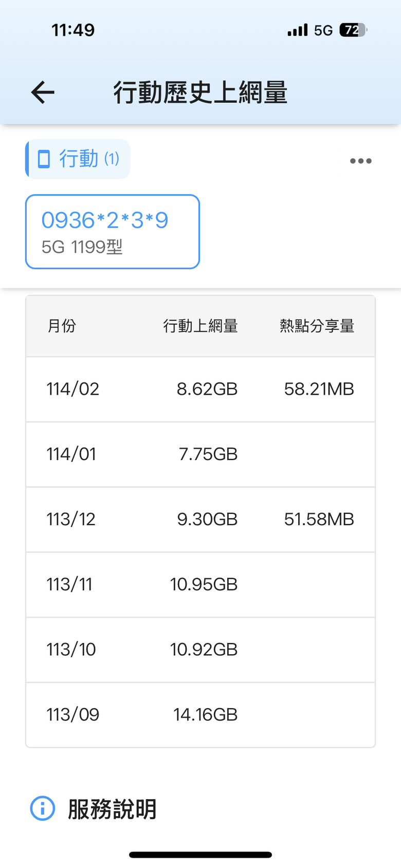Tap the back arrow icon

[43, 93]
